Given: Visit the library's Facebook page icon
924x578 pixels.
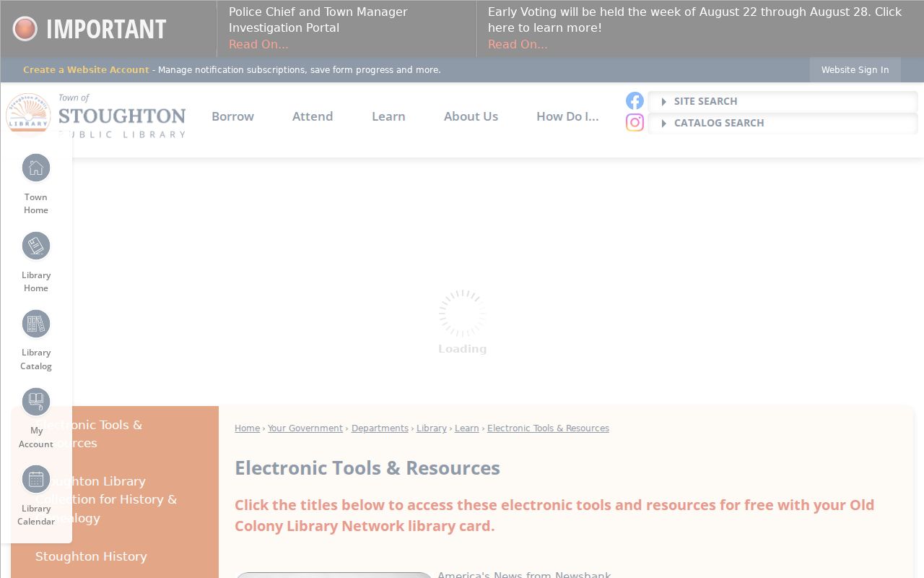Looking at the screenshot, I should tap(635, 101).
